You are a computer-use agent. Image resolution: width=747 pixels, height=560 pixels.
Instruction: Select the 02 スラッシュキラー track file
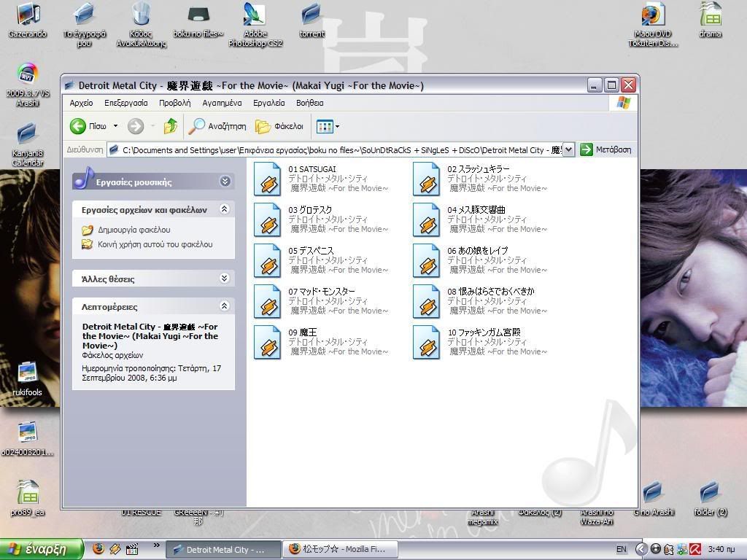[480, 179]
